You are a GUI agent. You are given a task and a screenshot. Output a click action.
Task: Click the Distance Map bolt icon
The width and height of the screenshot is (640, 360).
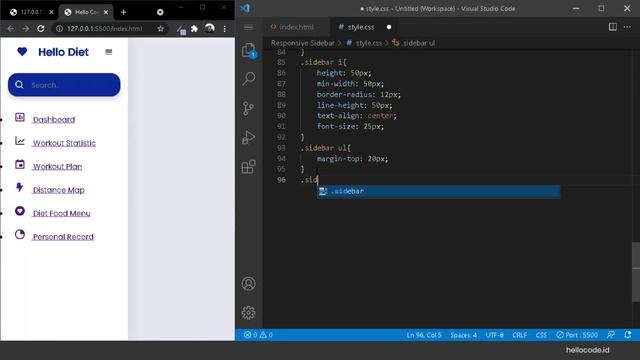tap(20, 187)
